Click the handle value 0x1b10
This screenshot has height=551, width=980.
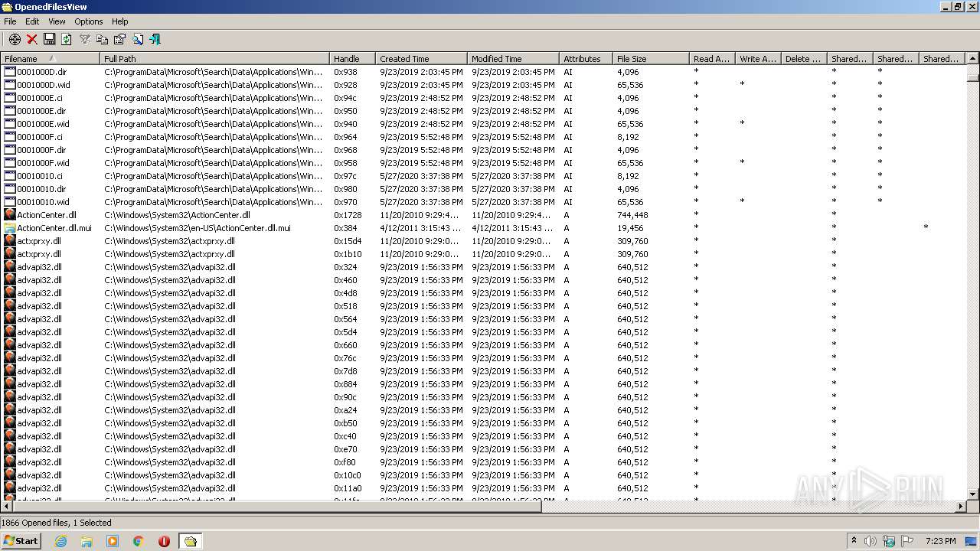(x=348, y=254)
